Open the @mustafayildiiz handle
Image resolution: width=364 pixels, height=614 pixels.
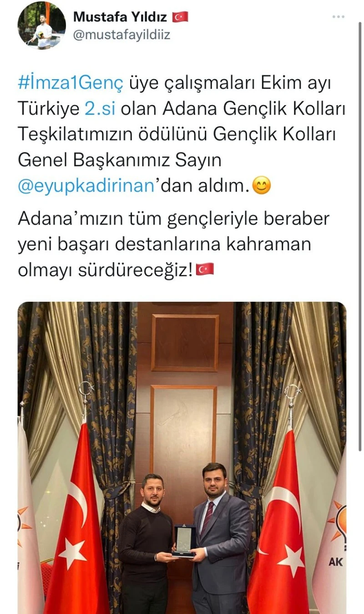(121, 35)
